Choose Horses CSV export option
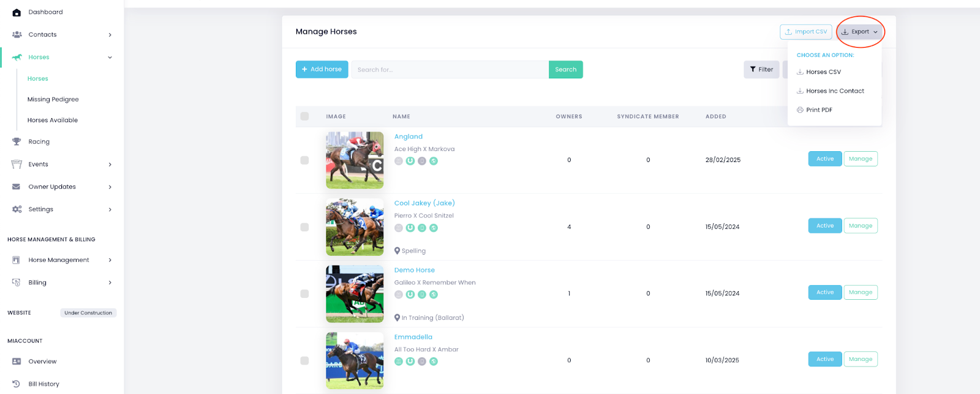This screenshot has width=980, height=394. coord(823,72)
